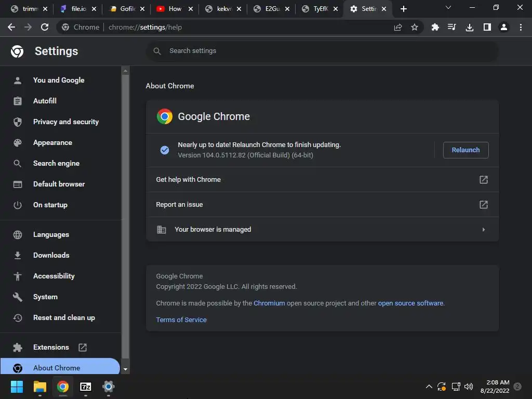Image resolution: width=532 pixels, height=399 pixels.
Task: Open Extensions from the sidebar
Action: pos(51,347)
